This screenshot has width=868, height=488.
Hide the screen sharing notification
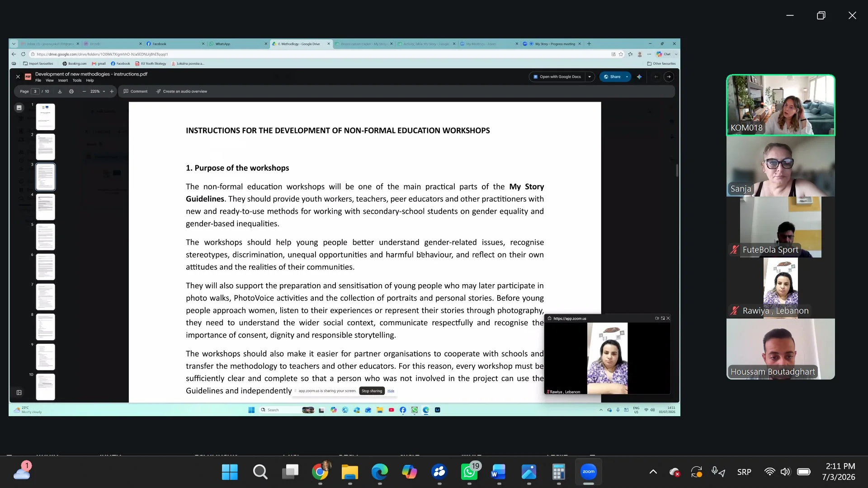click(391, 391)
